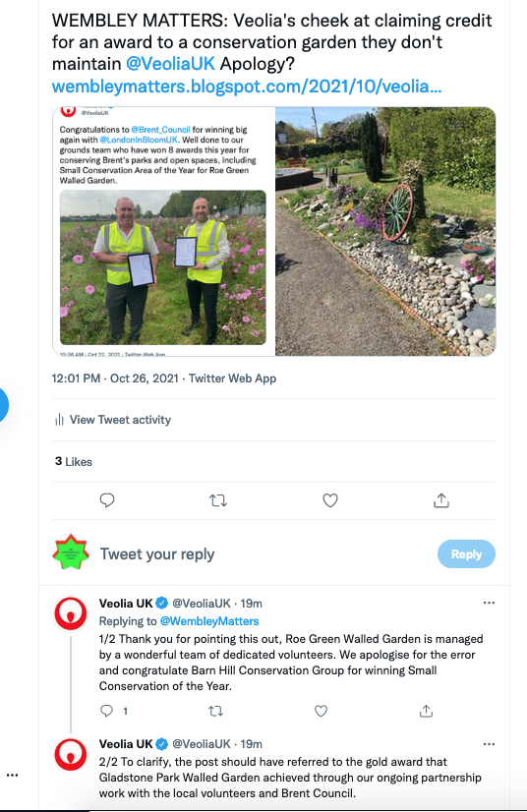Image resolution: width=527 pixels, height=812 pixels.
Task: Open reply thread on Veolia's 1/2 tweet
Action: coord(106,711)
